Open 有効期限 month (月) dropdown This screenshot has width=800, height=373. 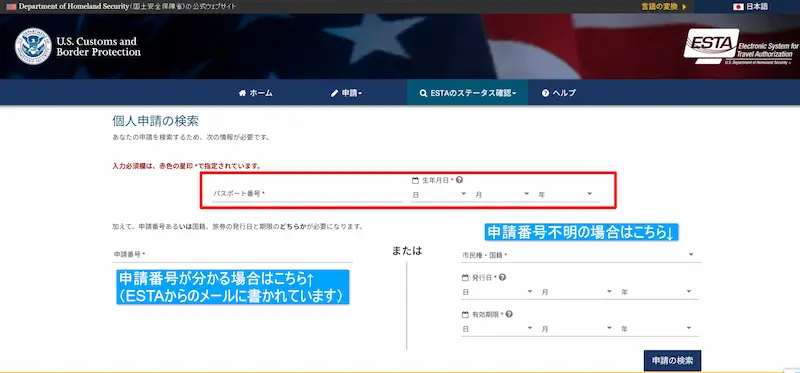click(577, 329)
